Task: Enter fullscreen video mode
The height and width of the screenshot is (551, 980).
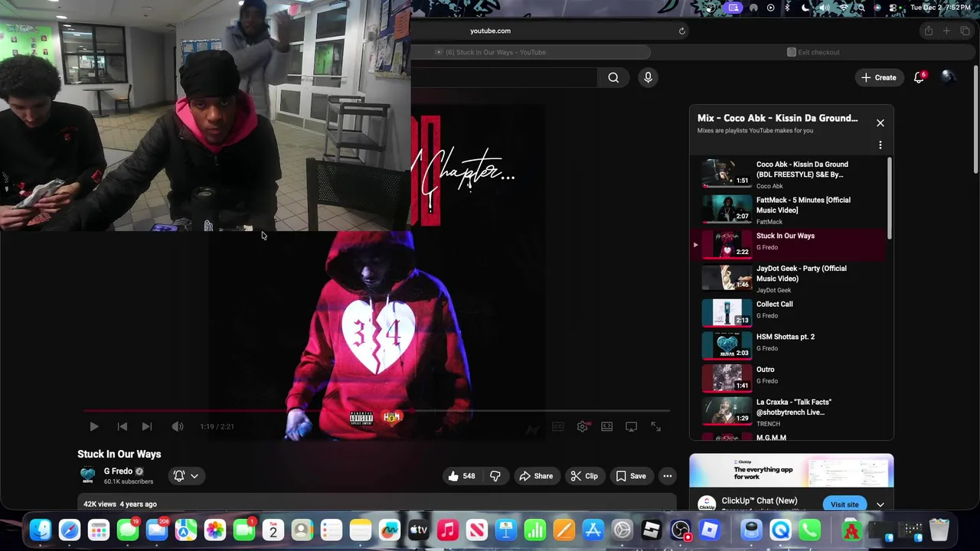Action: 656,426
